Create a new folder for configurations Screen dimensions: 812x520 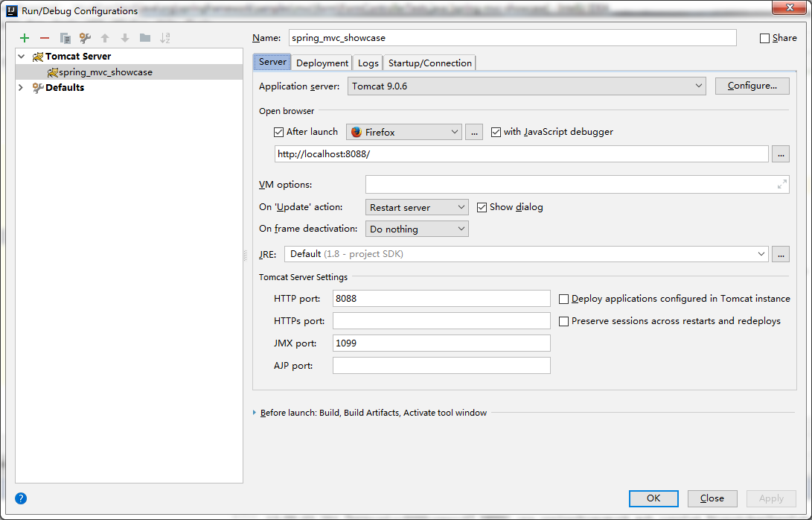coord(145,38)
